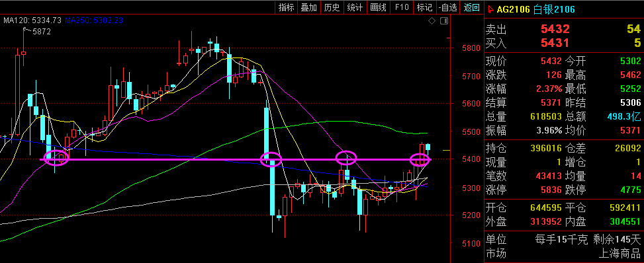The height and width of the screenshot is (263, 644).
Task: Click the 标记 mark button
Action: (x=424, y=7)
